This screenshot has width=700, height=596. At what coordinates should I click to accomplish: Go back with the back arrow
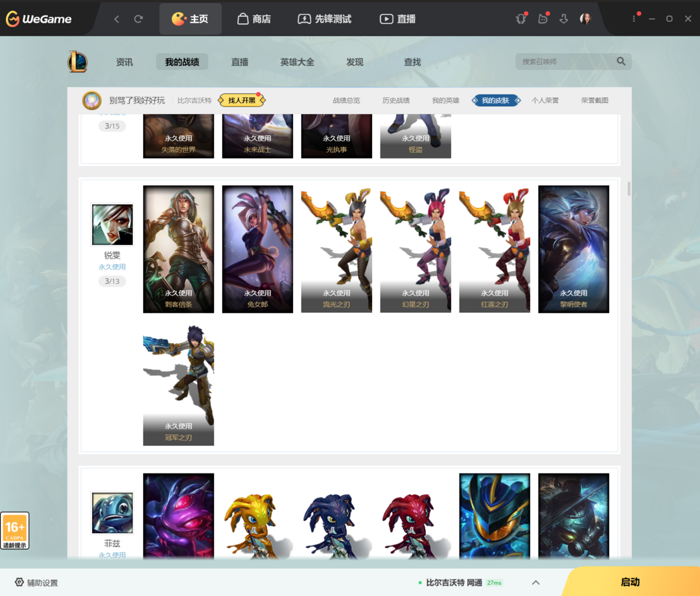(x=117, y=19)
